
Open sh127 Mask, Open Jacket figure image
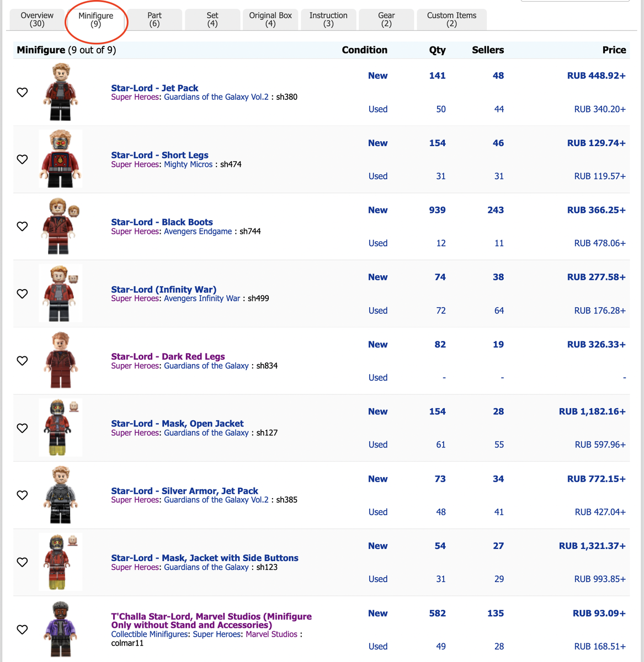tap(61, 428)
